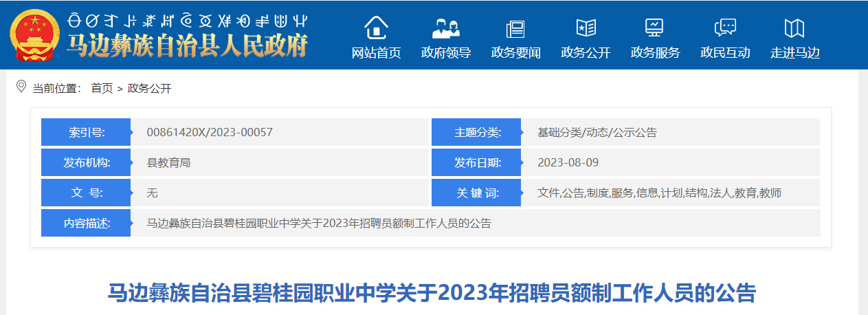
Task: Go to 首页 in the breadcrumb
Action: point(102,88)
